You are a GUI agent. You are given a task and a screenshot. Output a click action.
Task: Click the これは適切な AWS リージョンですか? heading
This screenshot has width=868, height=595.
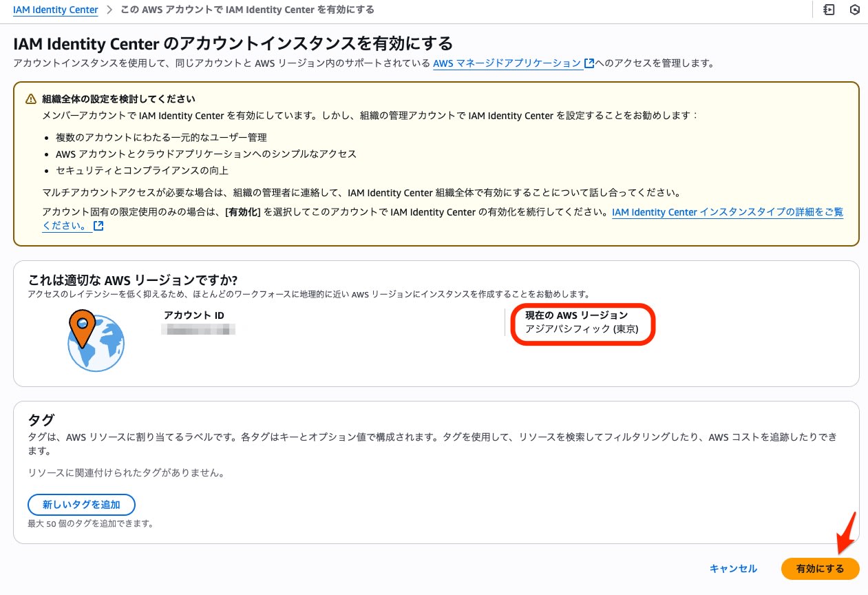[x=133, y=280]
